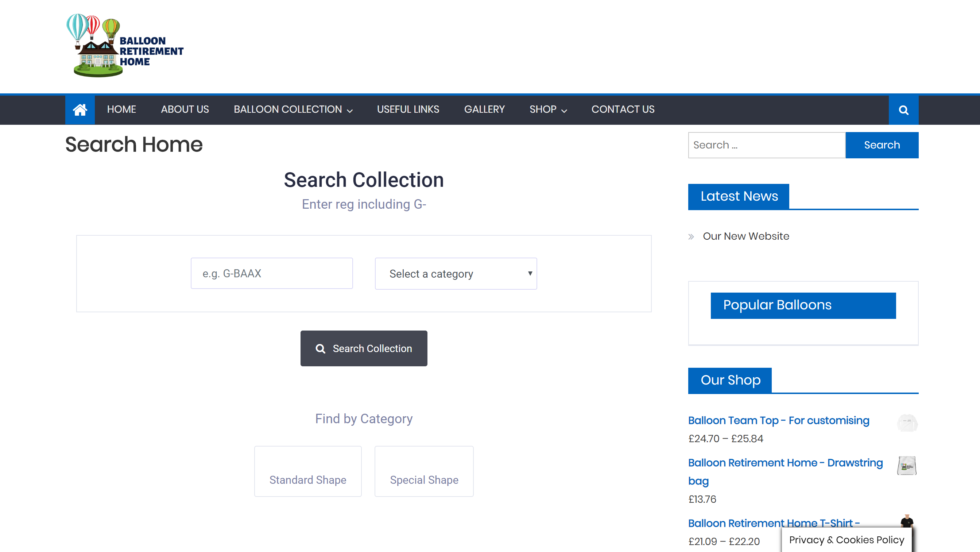
Task: Click the Find by Category text
Action: pos(364,419)
